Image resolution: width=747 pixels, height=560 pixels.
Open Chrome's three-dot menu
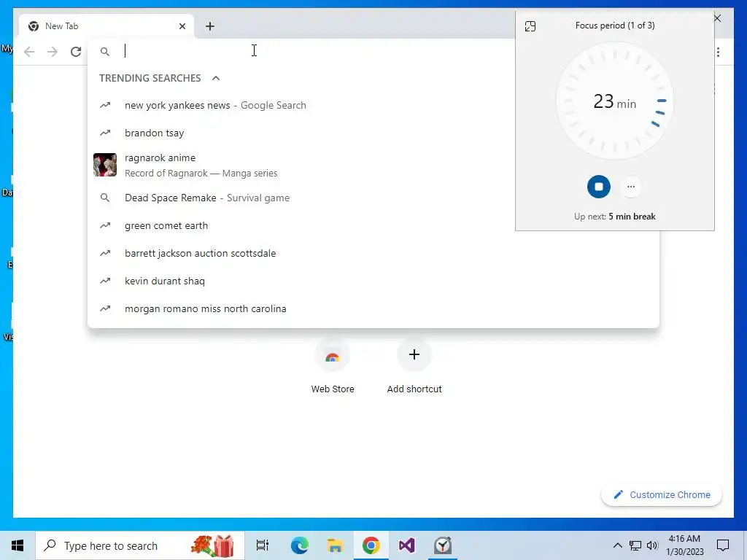tap(718, 52)
